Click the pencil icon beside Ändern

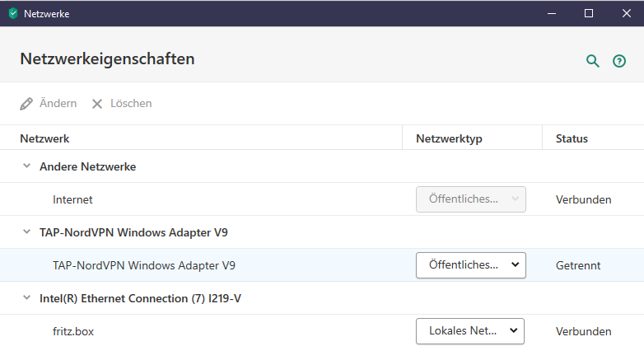coord(26,104)
